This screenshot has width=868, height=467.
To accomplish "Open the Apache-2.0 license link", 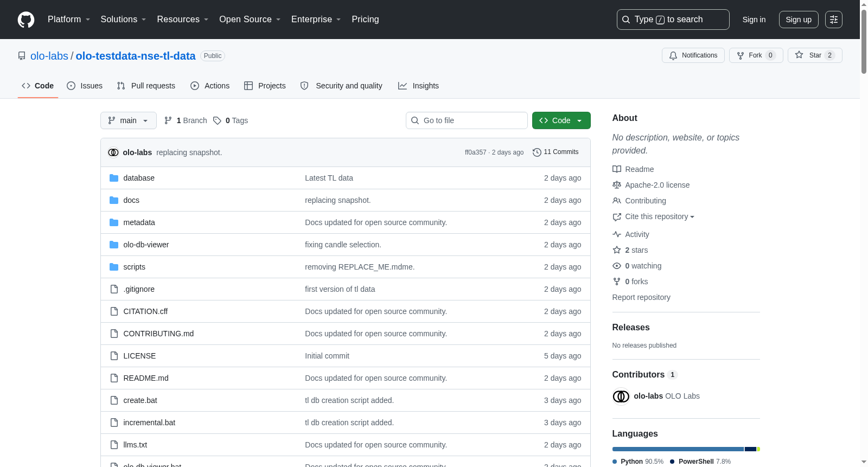I will [x=658, y=185].
